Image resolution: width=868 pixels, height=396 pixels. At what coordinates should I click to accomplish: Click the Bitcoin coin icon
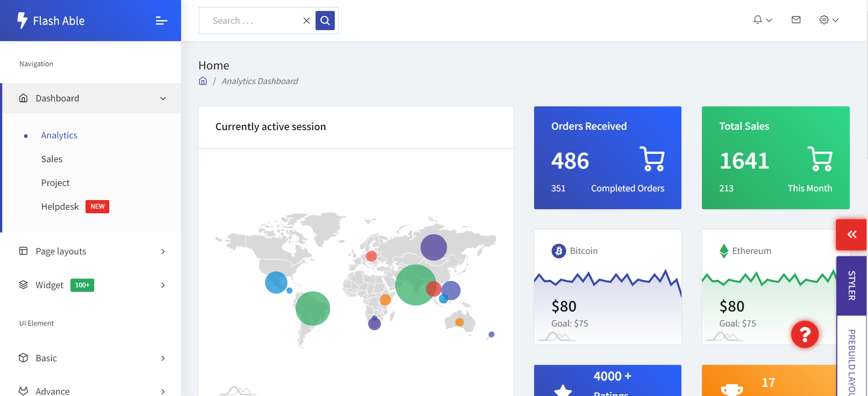click(x=559, y=251)
